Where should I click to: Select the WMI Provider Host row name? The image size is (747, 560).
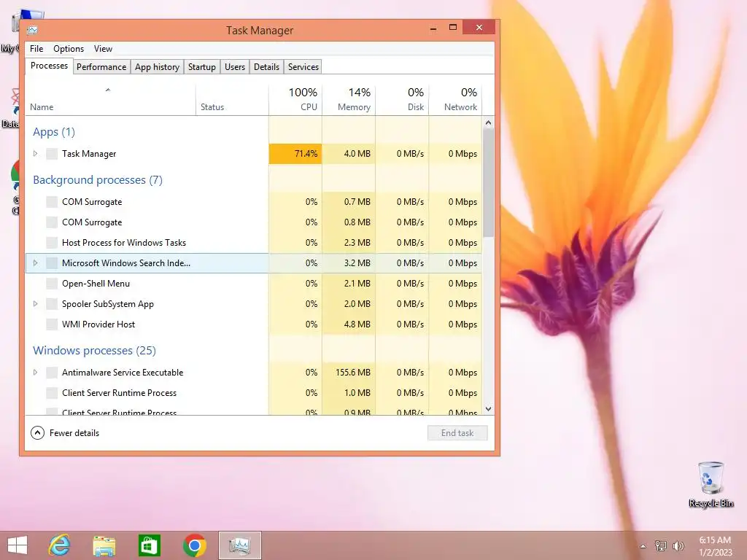pos(98,324)
